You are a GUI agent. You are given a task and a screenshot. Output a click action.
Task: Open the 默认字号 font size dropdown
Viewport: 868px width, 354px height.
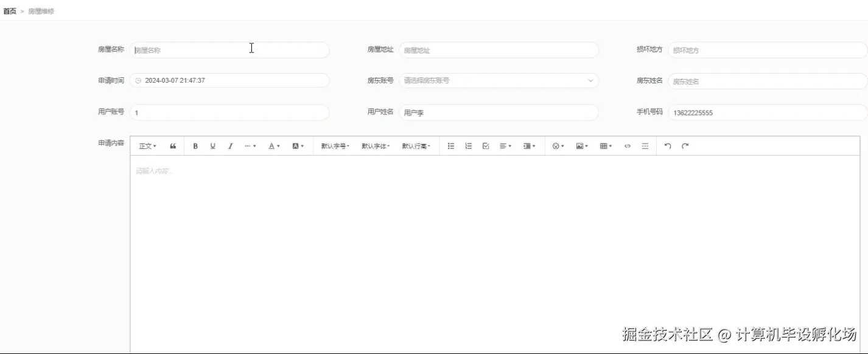pos(334,145)
